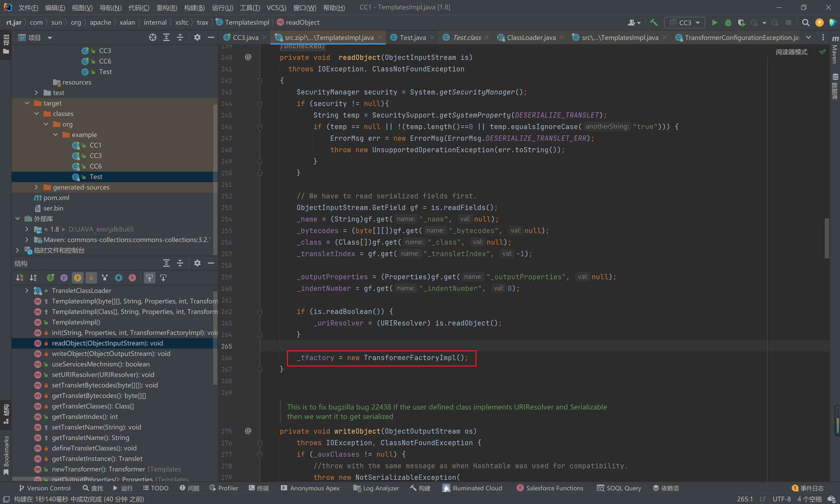840x504 pixels.
Task: Collapse the external libraries node
Action: coord(17,219)
